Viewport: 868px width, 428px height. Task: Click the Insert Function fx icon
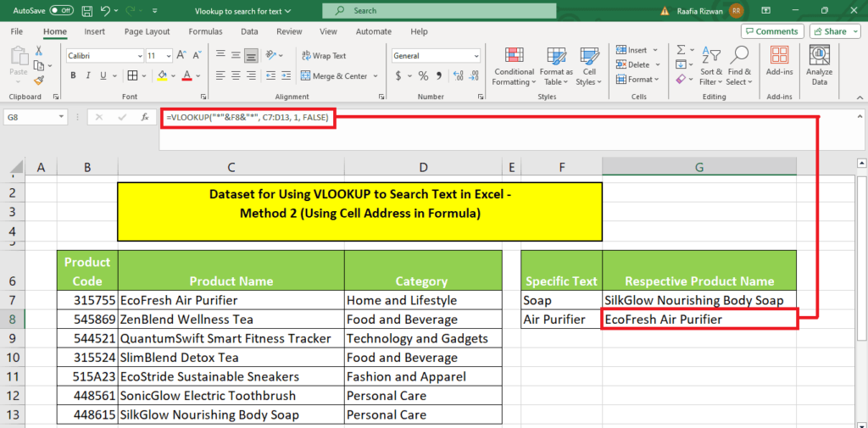[x=144, y=118]
